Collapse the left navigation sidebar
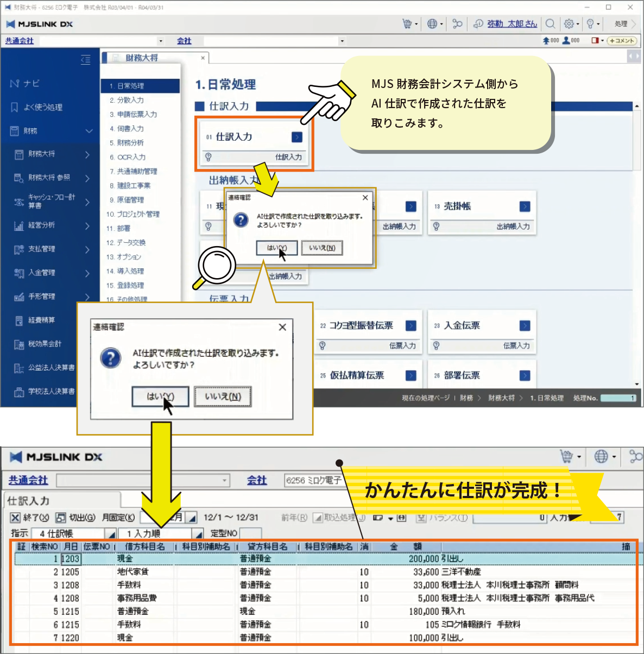 click(x=85, y=60)
